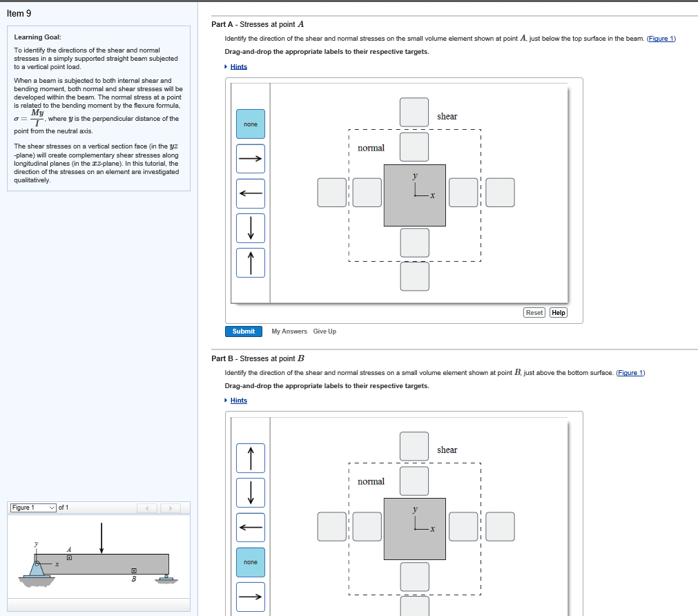698x616 pixels.
Task: Expand the Hints section in Part A
Action: point(238,66)
